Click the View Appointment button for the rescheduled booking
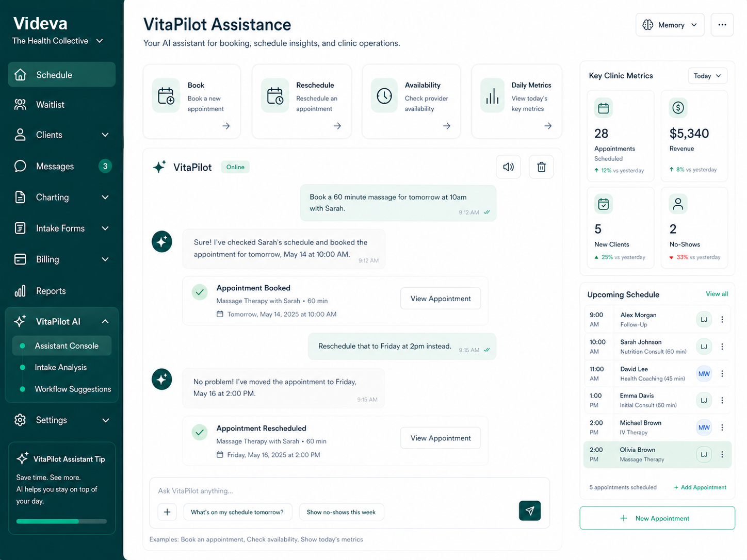Image resolution: width=747 pixels, height=560 pixels. [440, 438]
